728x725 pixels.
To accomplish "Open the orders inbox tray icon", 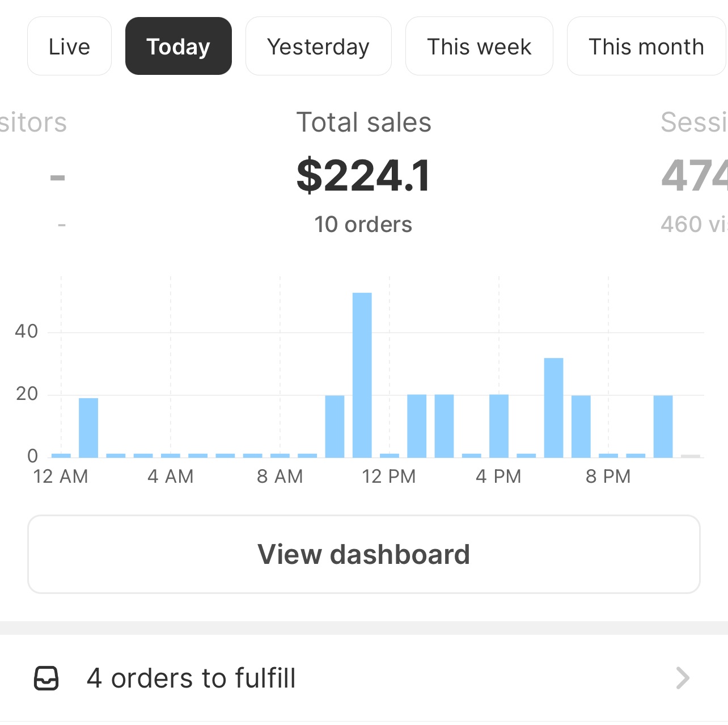I will coord(46,678).
